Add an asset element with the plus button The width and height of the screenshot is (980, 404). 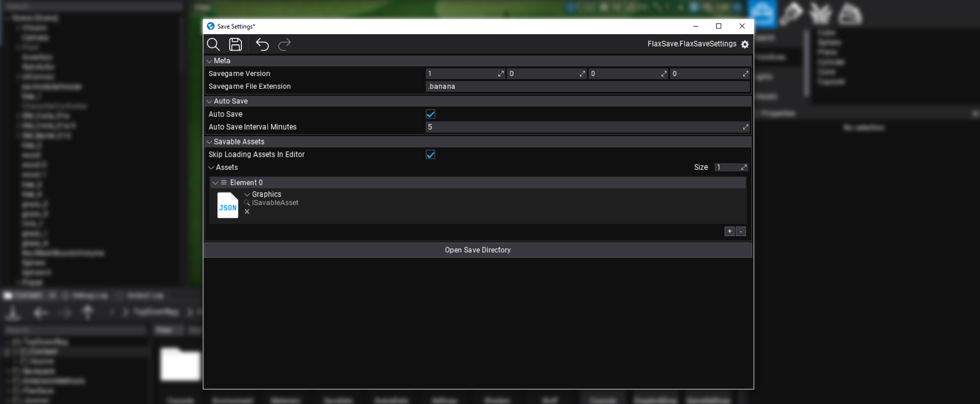(x=729, y=232)
